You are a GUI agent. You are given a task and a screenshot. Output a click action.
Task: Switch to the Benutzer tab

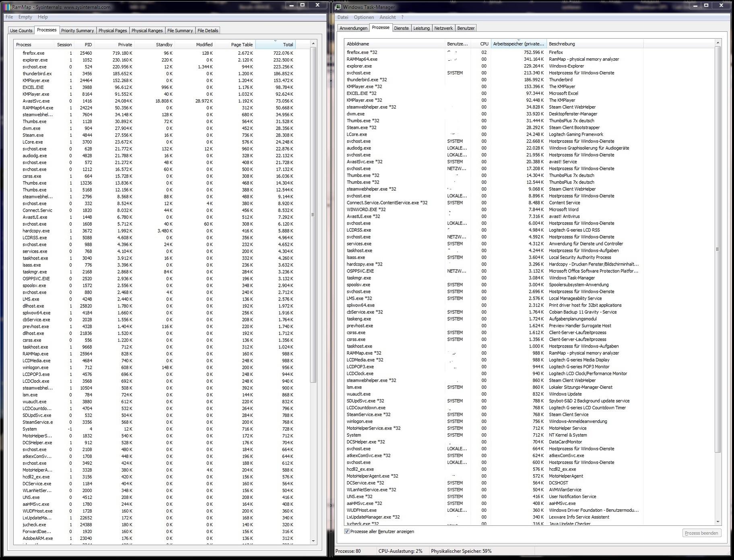tap(466, 28)
